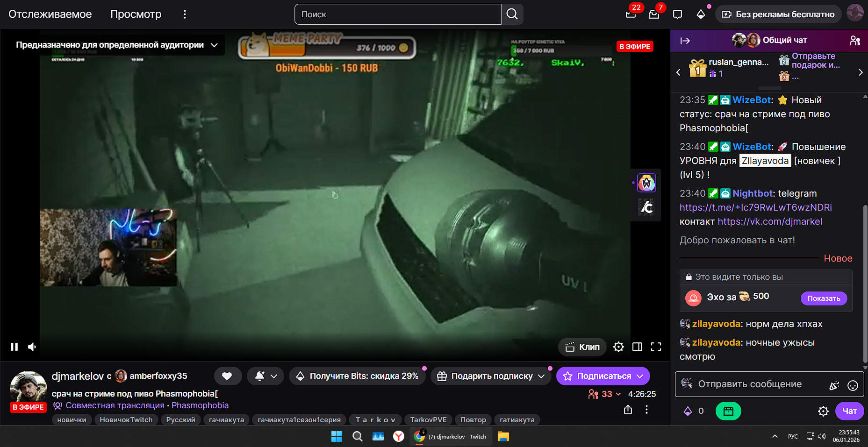868x447 pixels.
Task: Toggle the heart follow button
Action: coord(228,376)
